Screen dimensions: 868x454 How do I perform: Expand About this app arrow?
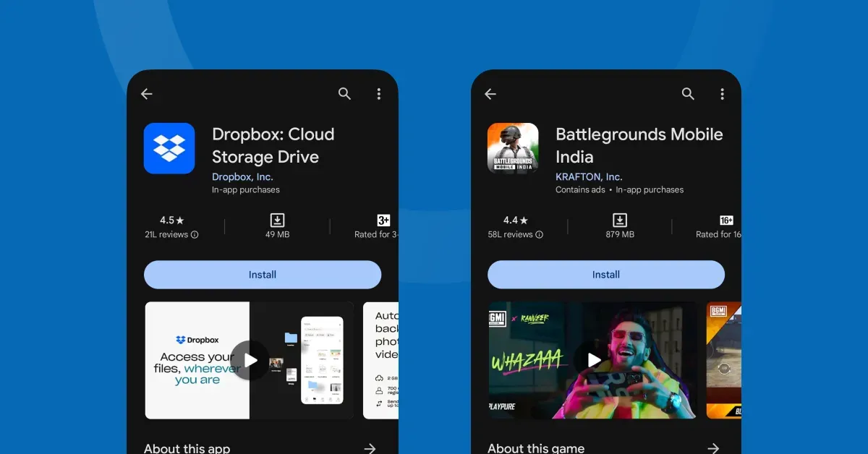click(370, 448)
